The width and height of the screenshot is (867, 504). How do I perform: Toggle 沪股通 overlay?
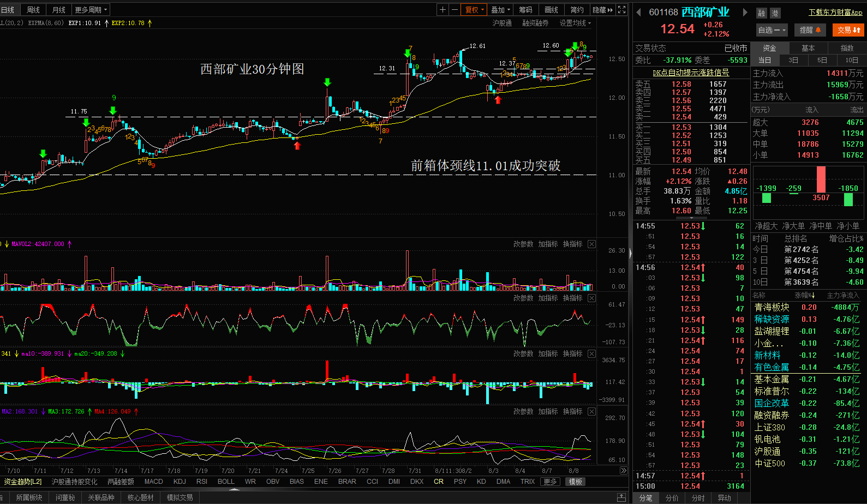[x=502, y=23]
